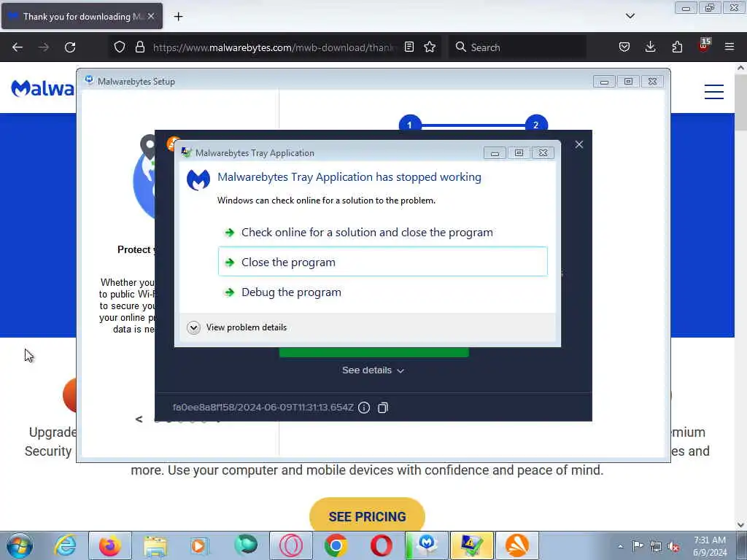747x560 pixels.
Task: Open red Opera browser taskbar icon
Action: pyautogui.click(x=381, y=545)
